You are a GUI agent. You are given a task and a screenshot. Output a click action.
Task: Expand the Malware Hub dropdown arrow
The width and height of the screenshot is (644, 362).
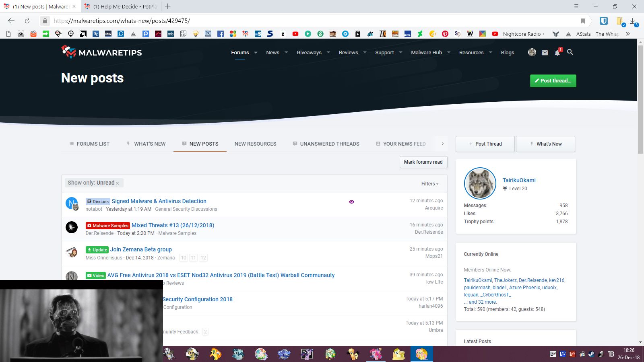[449, 53]
